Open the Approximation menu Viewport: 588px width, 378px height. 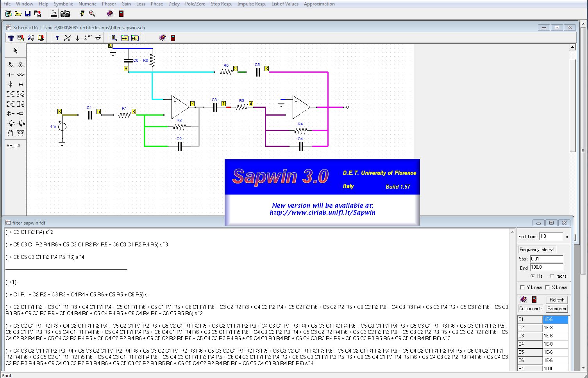click(x=319, y=4)
